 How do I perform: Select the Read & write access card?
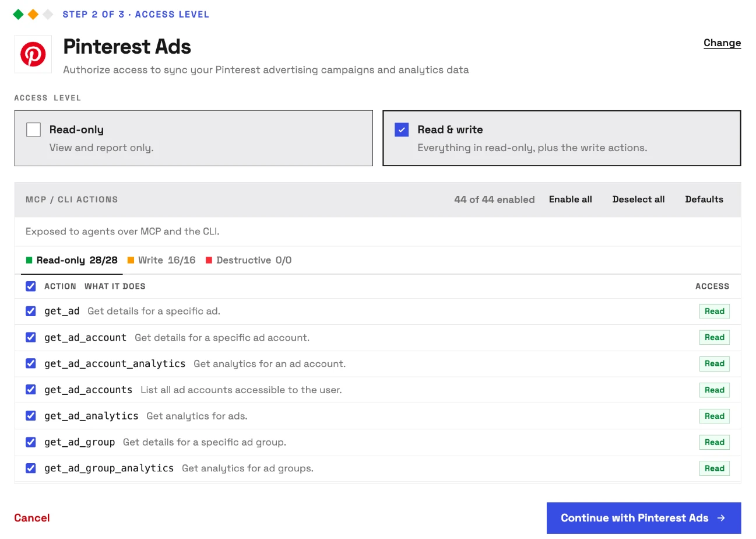tap(562, 138)
